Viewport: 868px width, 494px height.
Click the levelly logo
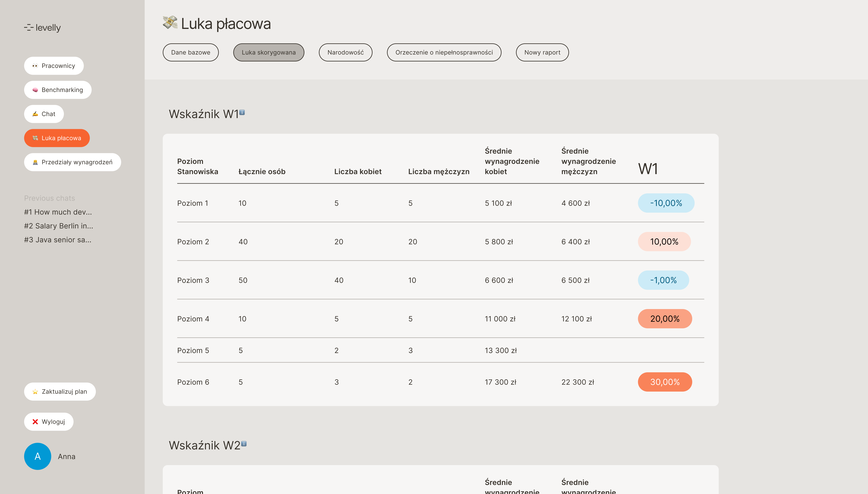click(42, 28)
